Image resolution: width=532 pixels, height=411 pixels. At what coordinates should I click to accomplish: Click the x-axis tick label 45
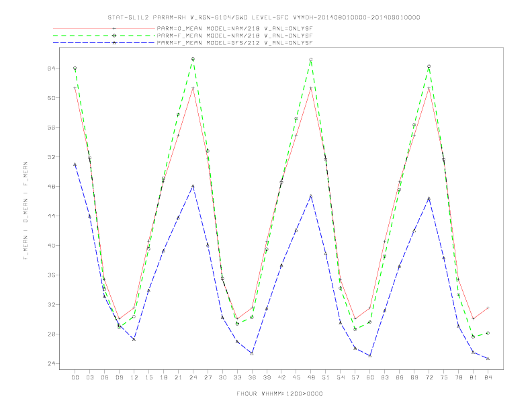point(296,377)
